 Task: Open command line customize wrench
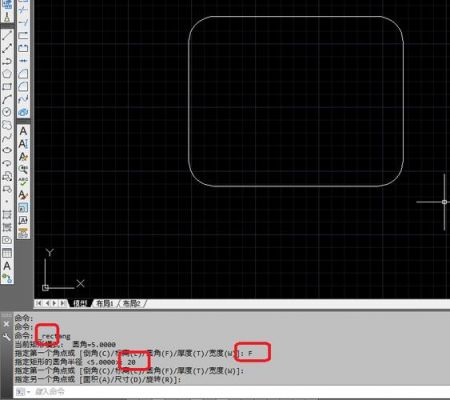coord(6,337)
